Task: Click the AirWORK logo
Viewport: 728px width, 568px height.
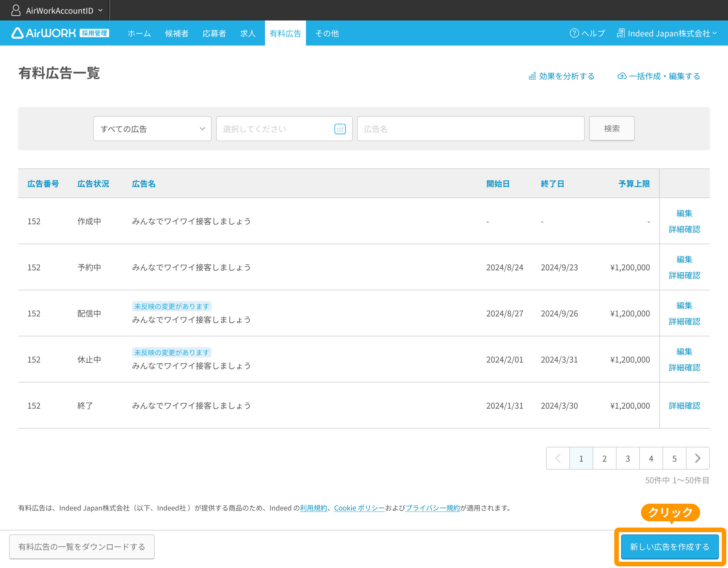Action: pyautogui.click(x=60, y=33)
